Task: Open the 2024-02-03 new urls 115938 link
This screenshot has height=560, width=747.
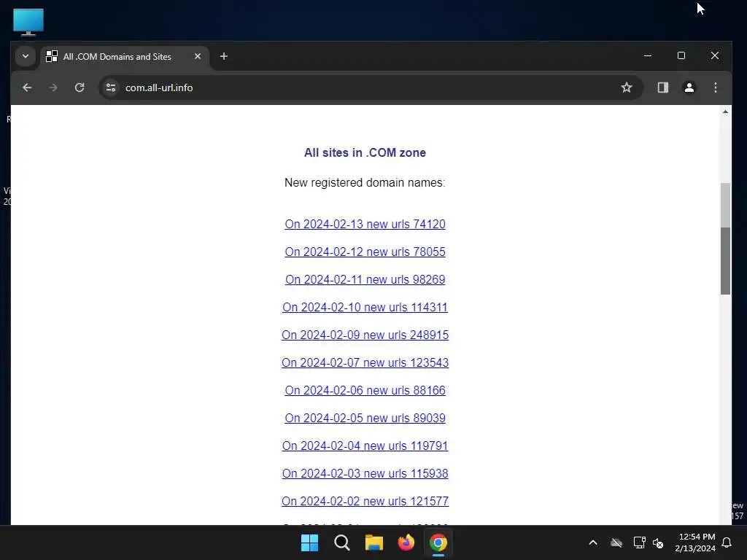Action: pyautogui.click(x=365, y=473)
